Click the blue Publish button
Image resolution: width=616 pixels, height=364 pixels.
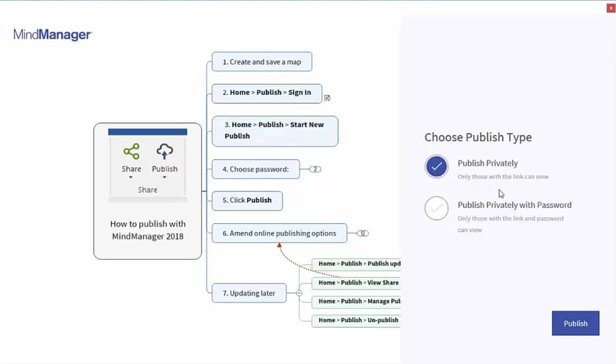coord(575,323)
